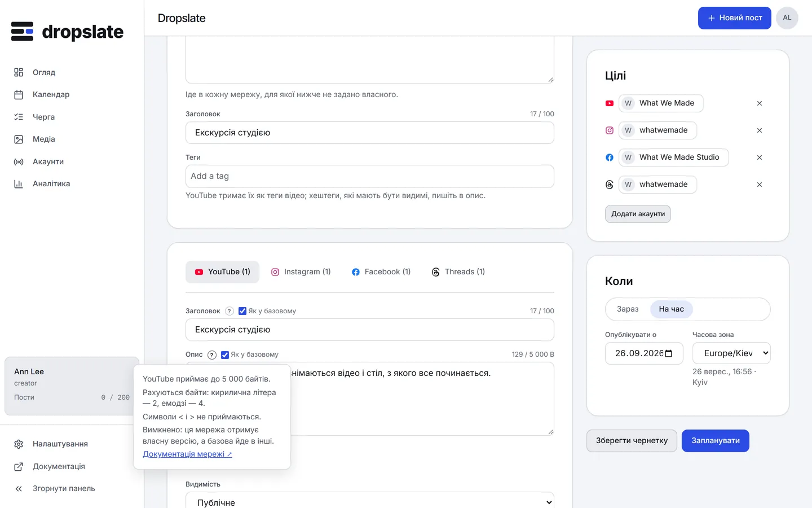Open Часова зона Europe/Kiev dropdown
Screen dimensions: 812x508
731,353
